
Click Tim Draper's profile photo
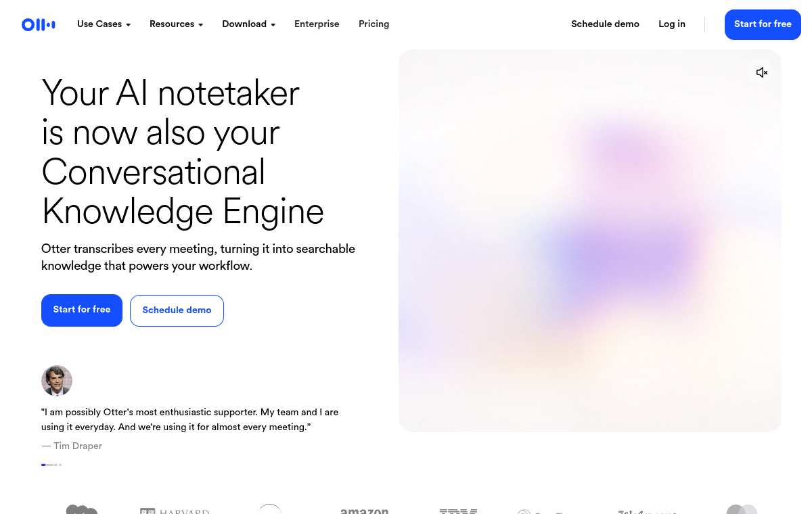tap(57, 381)
